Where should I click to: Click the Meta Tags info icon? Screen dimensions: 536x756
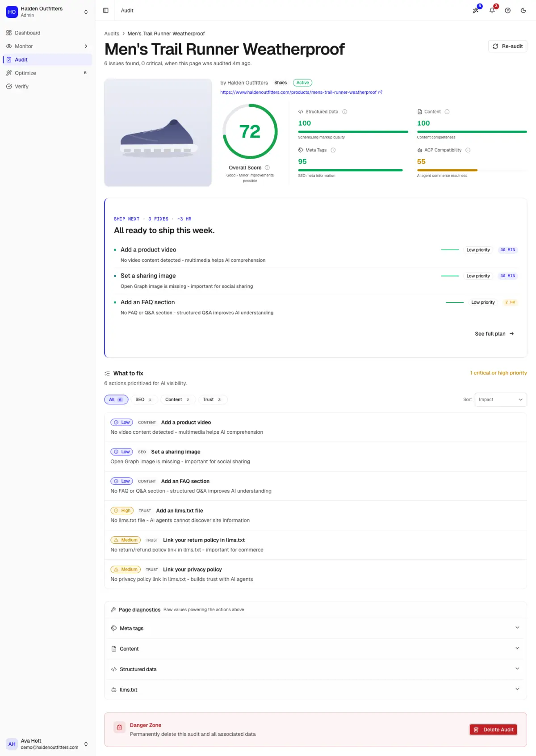pyautogui.click(x=333, y=150)
